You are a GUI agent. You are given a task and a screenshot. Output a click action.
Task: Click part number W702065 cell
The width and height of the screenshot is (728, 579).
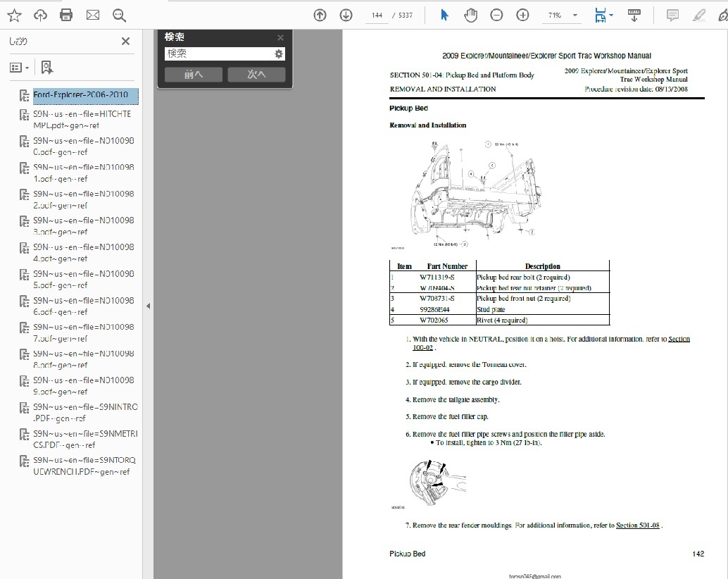(x=434, y=320)
